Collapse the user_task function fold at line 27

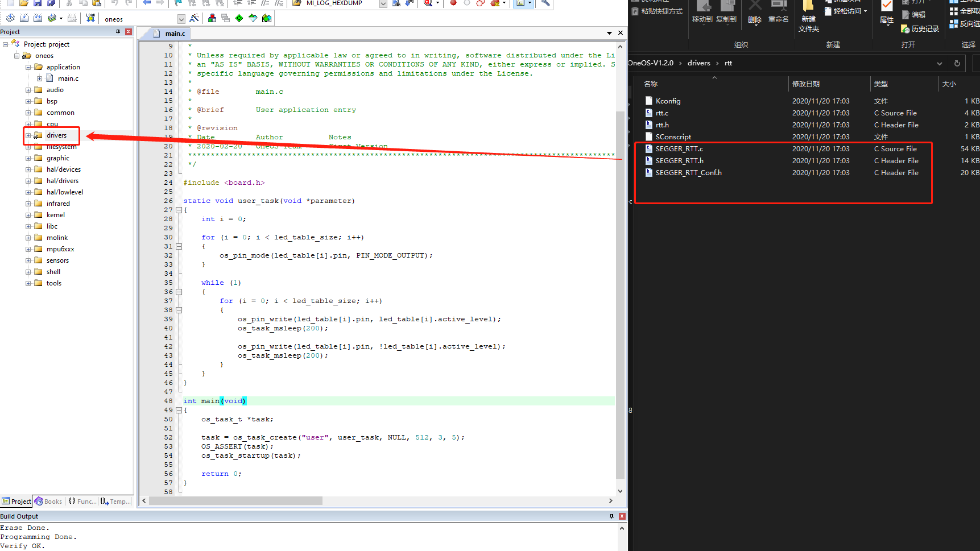(x=179, y=210)
